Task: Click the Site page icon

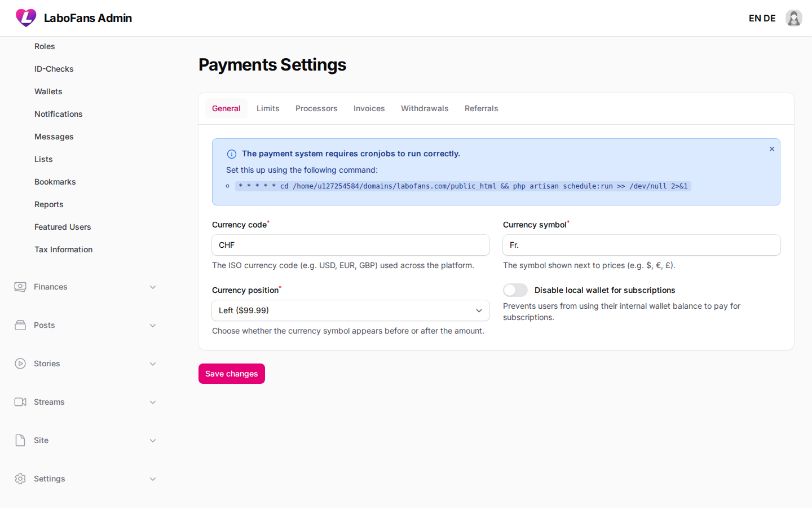Action: pos(20,440)
